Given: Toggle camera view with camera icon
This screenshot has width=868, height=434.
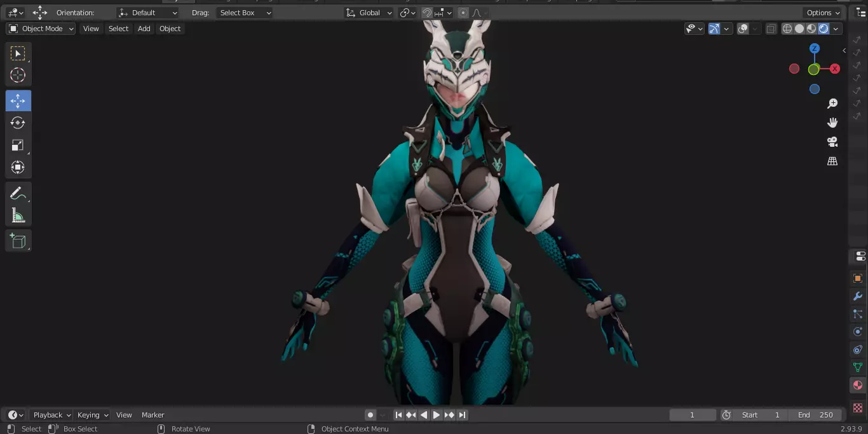Looking at the screenshot, I should pyautogui.click(x=832, y=142).
